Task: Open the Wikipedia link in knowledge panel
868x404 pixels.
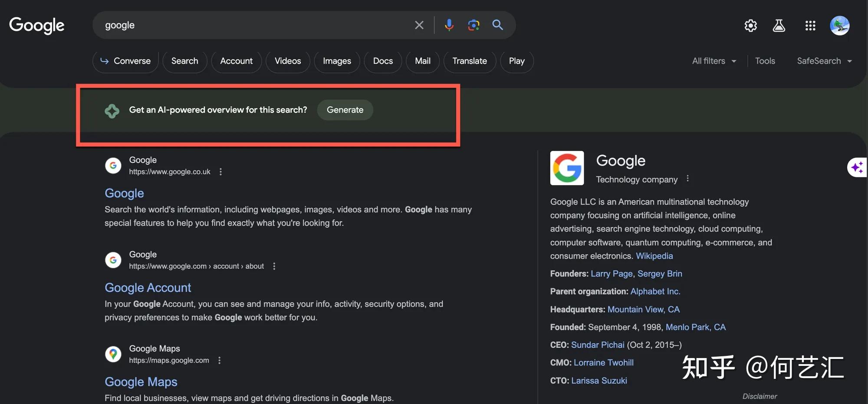Action: click(654, 256)
